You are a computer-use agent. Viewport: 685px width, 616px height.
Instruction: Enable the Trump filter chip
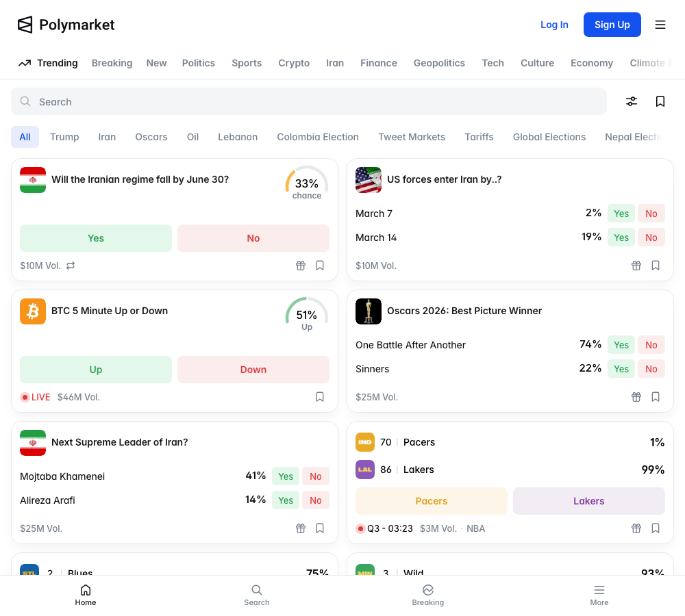coord(64,137)
